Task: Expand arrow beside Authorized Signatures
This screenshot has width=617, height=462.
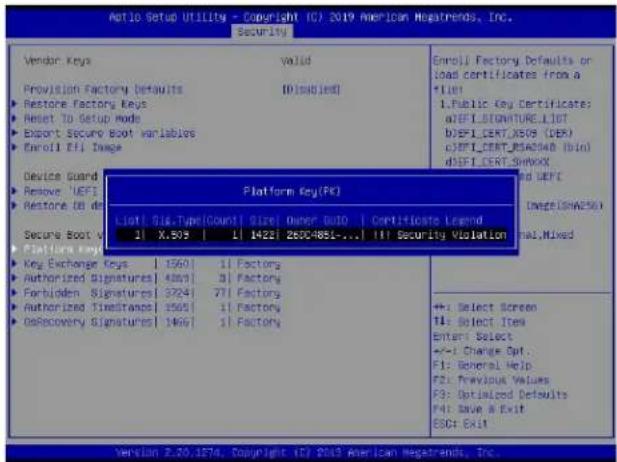Action: coord(15,278)
